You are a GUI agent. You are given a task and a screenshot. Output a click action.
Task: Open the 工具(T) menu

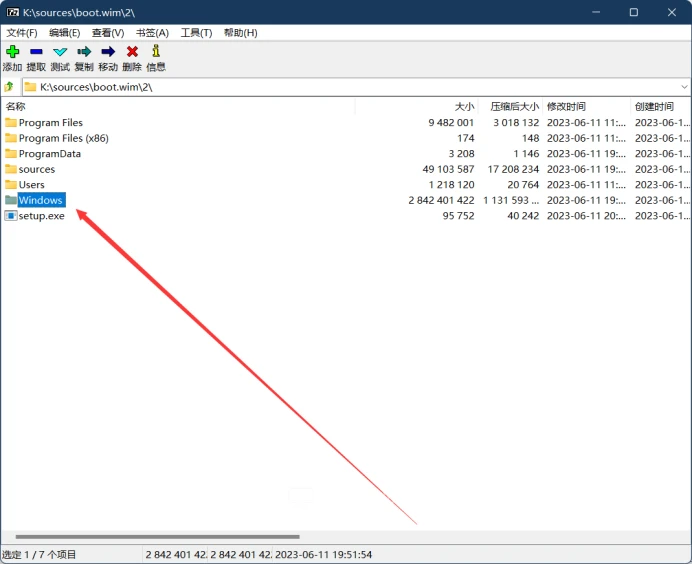(196, 33)
